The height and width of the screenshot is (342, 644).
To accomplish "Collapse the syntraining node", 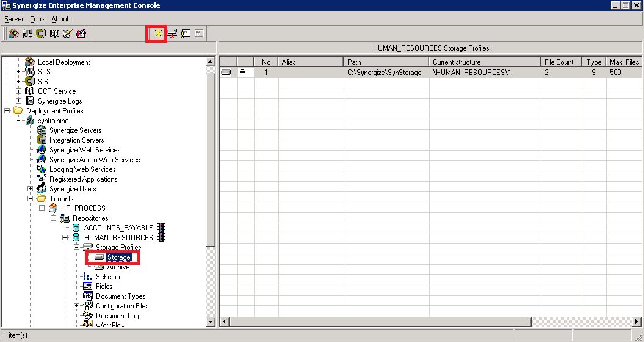I will point(18,121).
